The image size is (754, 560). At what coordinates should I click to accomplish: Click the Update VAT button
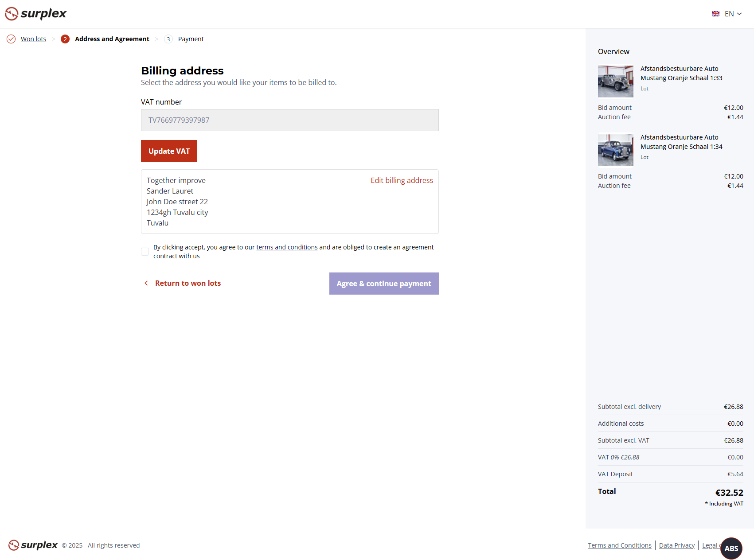point(168,151)
